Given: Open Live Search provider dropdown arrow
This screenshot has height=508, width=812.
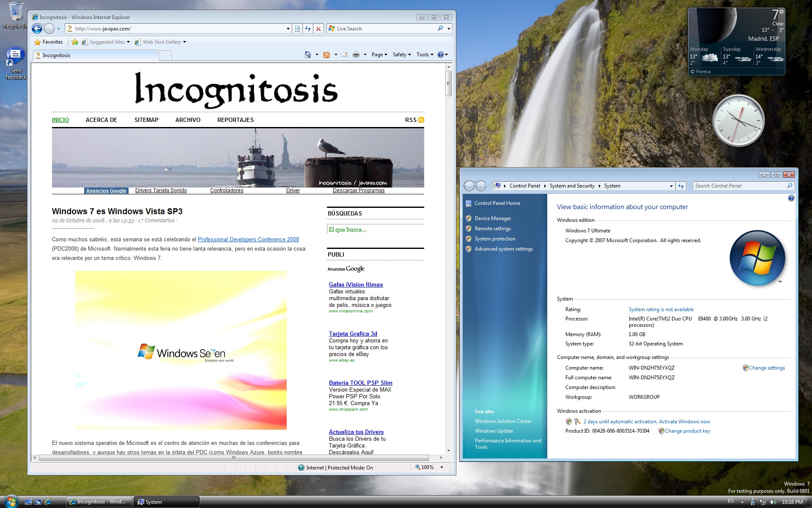Looking at the screenshot, I should click(449, 29).
